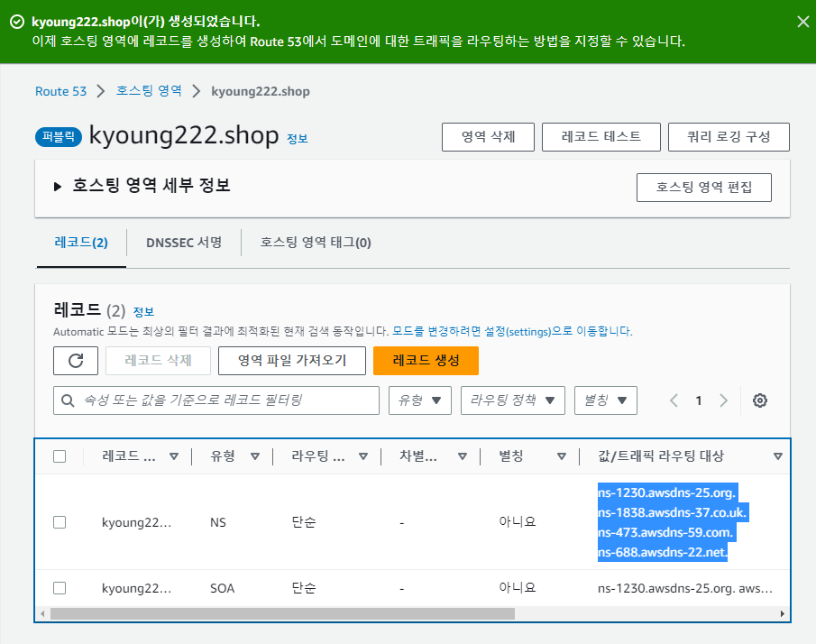816x644 pixels.
Task: Go to next page arrow
Action: pyautogui.click(x=723, y=400)
